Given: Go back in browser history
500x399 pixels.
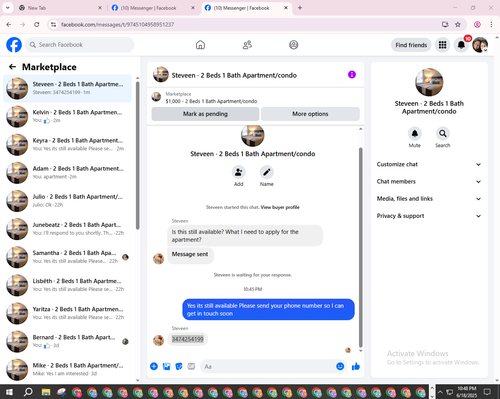Looking at the screenshot, I should click(x=9, y=24).
